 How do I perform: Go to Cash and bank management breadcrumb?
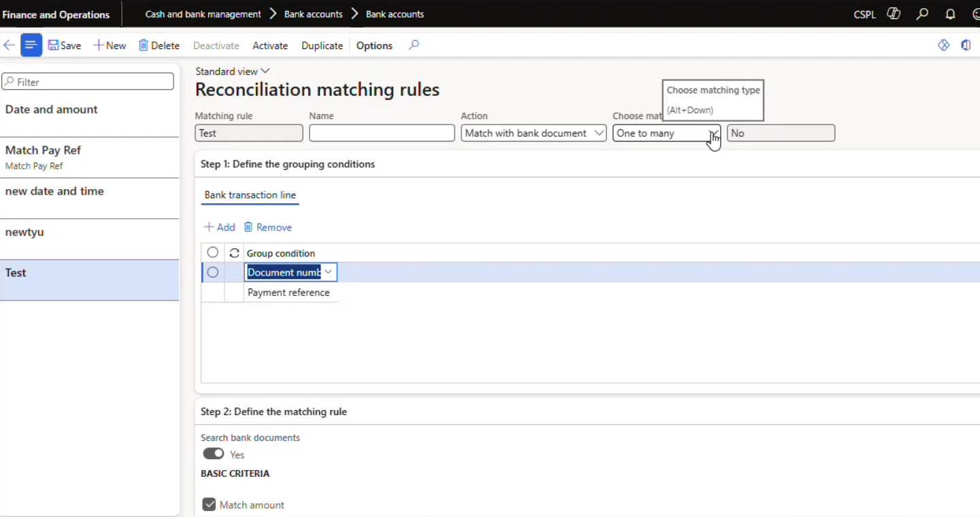point(203,14)
